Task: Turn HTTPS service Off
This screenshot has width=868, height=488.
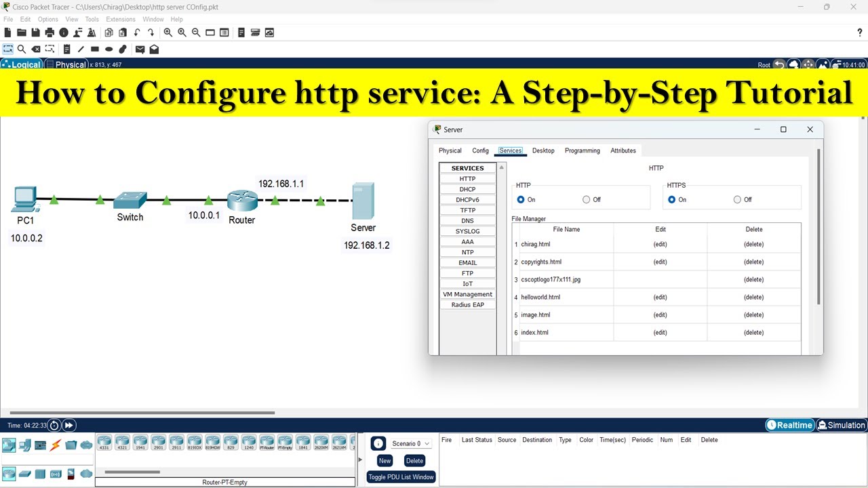Action: (737, 199)
